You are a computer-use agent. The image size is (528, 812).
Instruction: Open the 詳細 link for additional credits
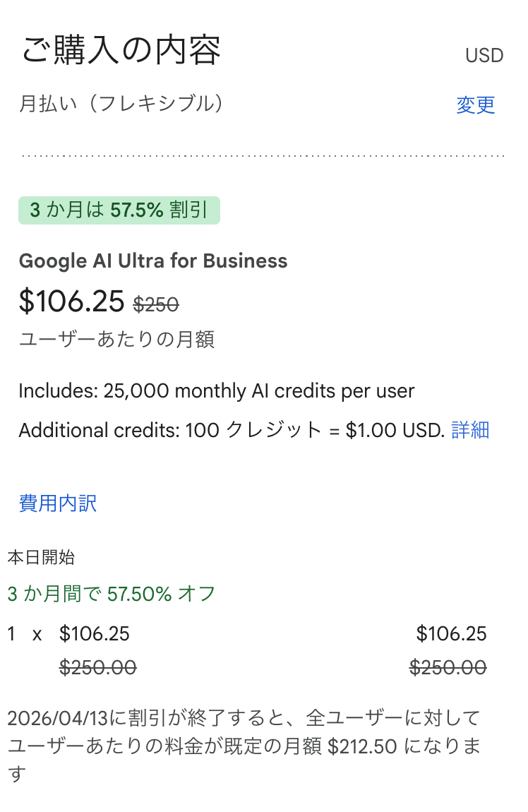470,430
